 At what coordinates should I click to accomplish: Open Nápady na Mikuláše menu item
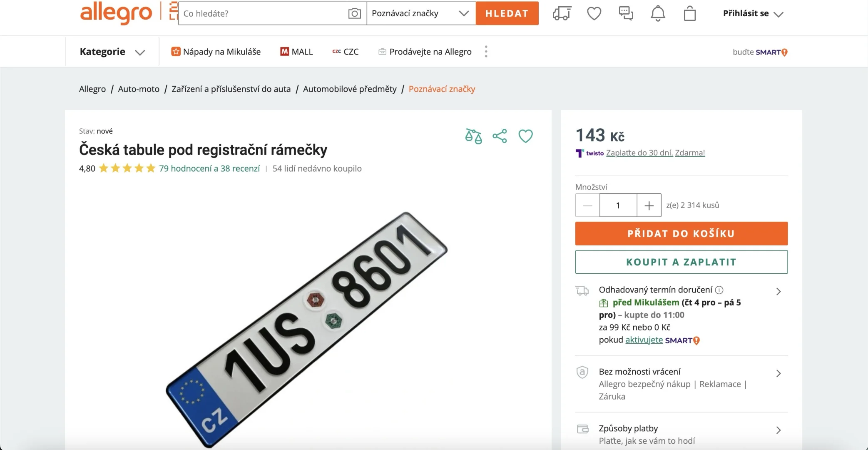click(216, 52)
